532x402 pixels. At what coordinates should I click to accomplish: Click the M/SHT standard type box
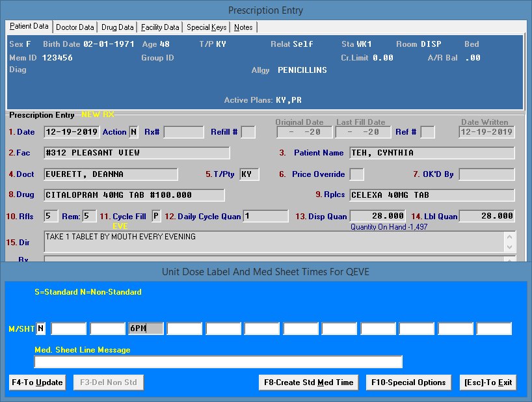[41, 328]
